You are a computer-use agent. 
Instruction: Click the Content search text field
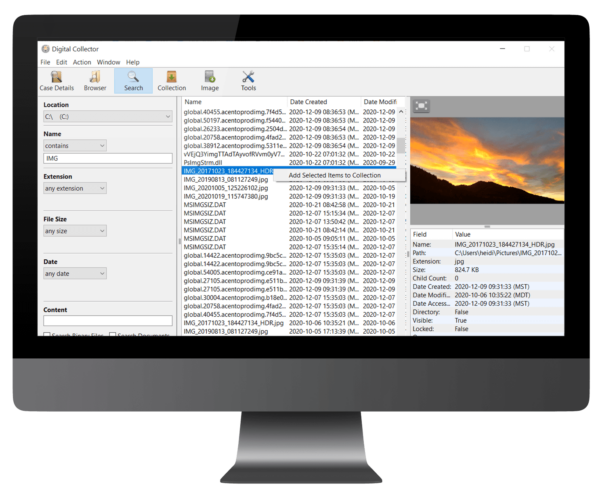(x=107, y=320)
